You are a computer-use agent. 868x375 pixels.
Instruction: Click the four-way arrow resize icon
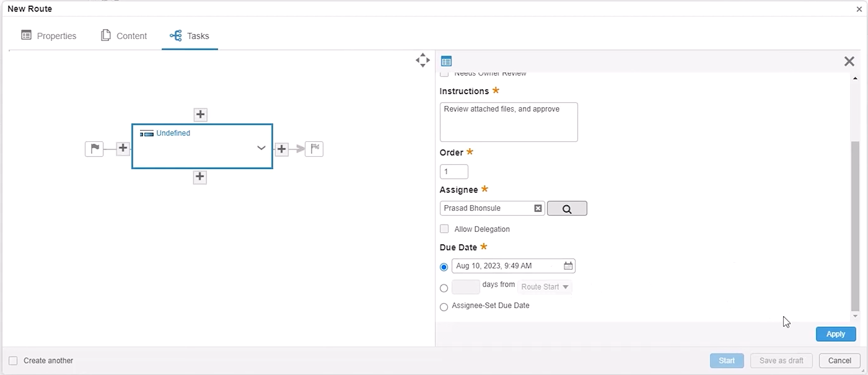click(423, 60)
